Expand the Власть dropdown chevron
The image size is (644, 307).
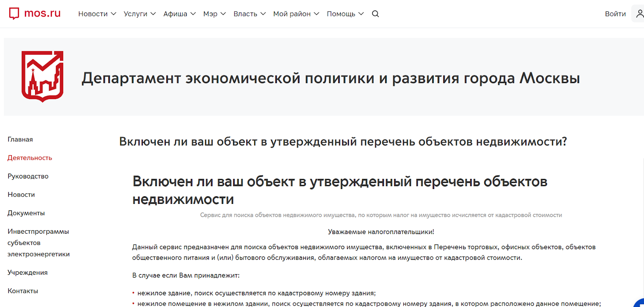[x=263, y=14]
